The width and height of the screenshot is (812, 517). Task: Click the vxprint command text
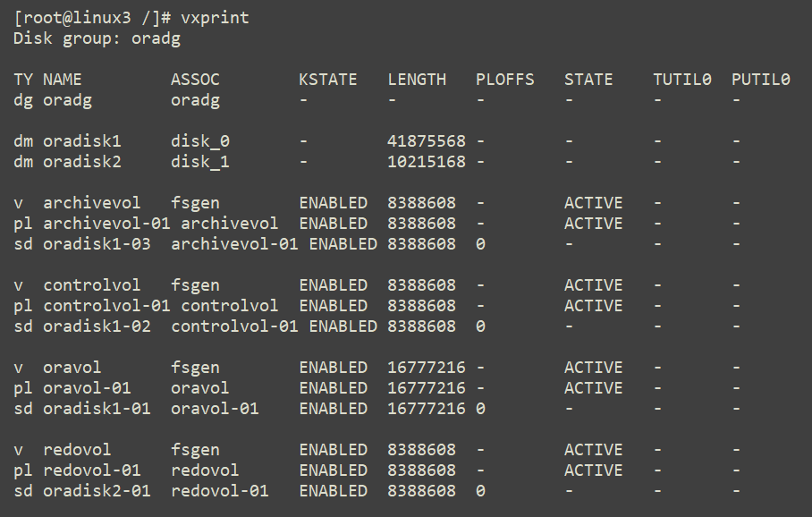click(x=215, y=18)
